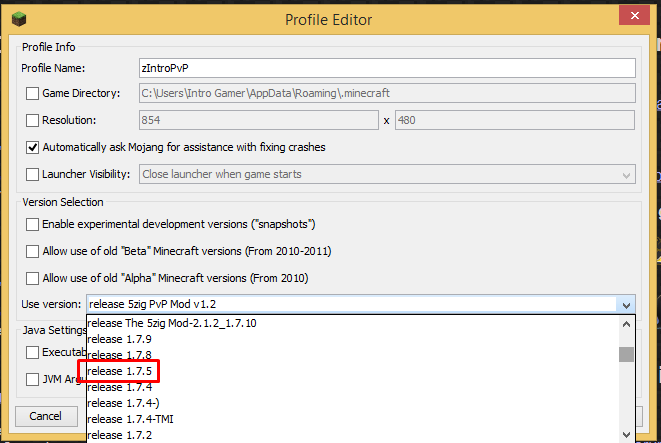Click the version list scroll up arrow
Image resolution: width=661 pixels, height=443 pixels.
click(x=626, y=324)
